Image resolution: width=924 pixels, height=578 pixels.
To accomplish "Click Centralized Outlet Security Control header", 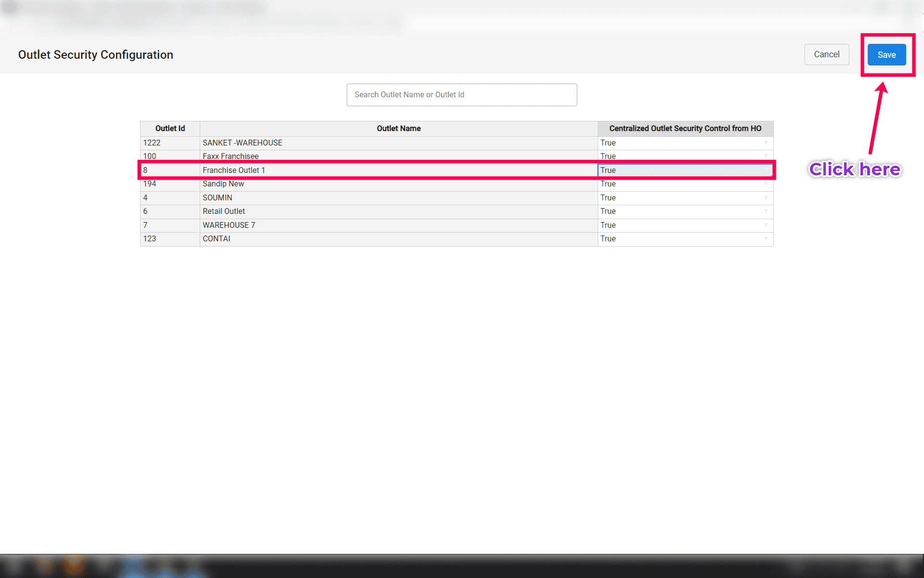I will pos(685,129).
